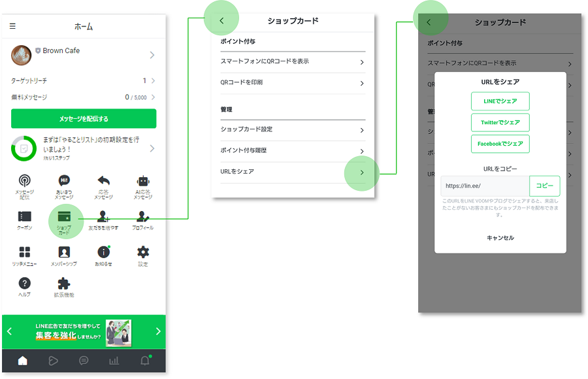The image size is (588, 379).
Task: Open the hamburger menu on home header
Action: [12, 27]
